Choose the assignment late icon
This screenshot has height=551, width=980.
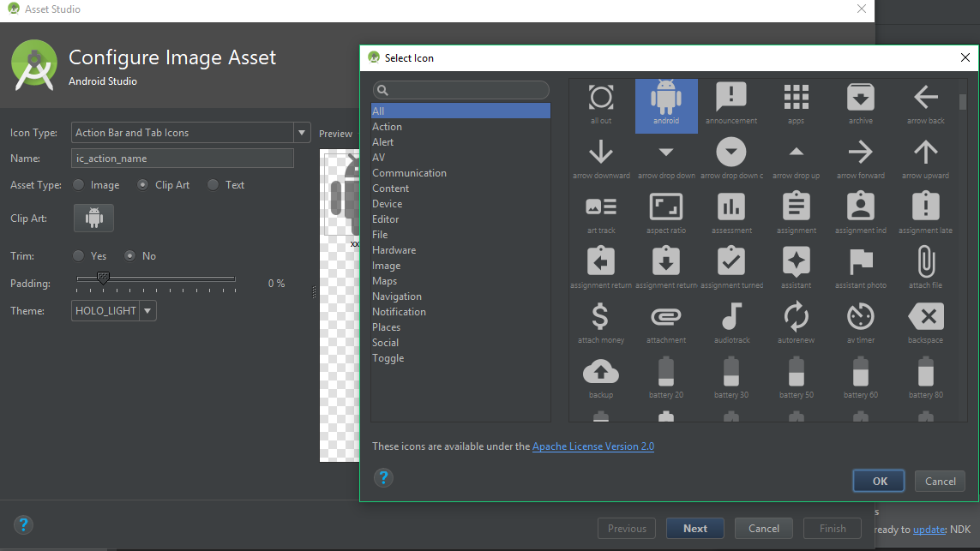click(926, 215)
